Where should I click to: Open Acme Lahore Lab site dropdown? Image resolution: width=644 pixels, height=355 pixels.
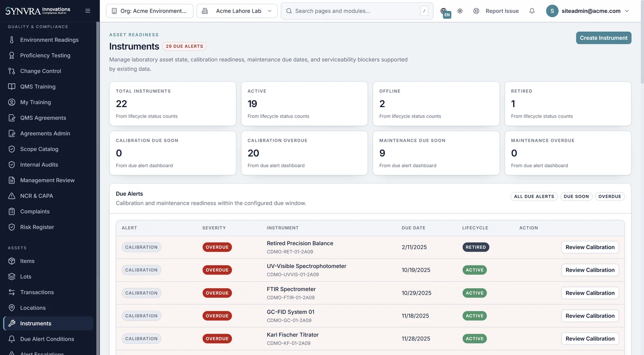(237, 11)
